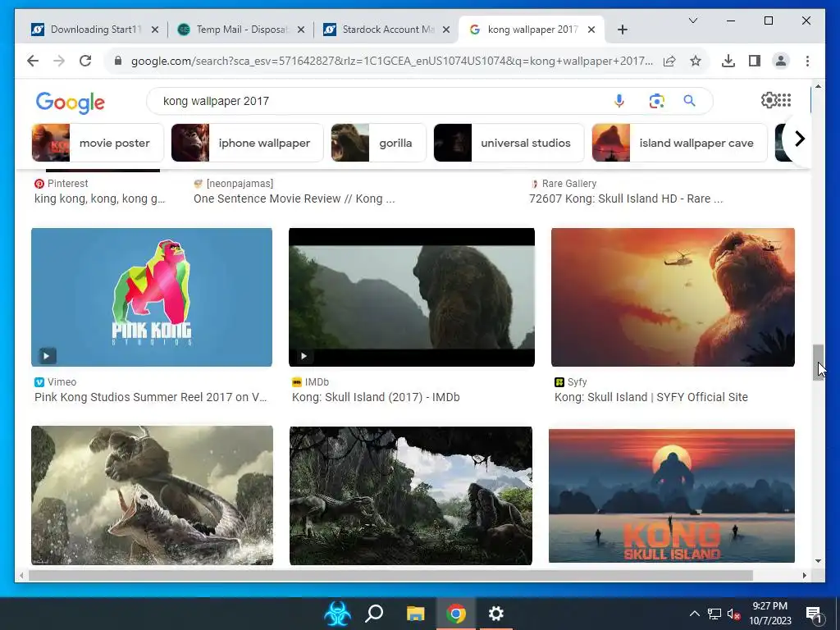Open the tab search dropdown
Screen dimensions: 840x630
point(692,21)
